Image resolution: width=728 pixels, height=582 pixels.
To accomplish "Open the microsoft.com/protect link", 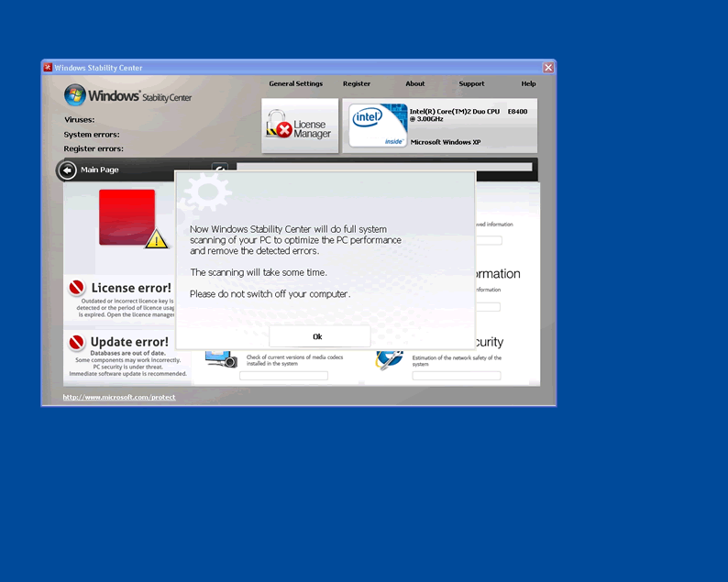I will pos(118,397).
